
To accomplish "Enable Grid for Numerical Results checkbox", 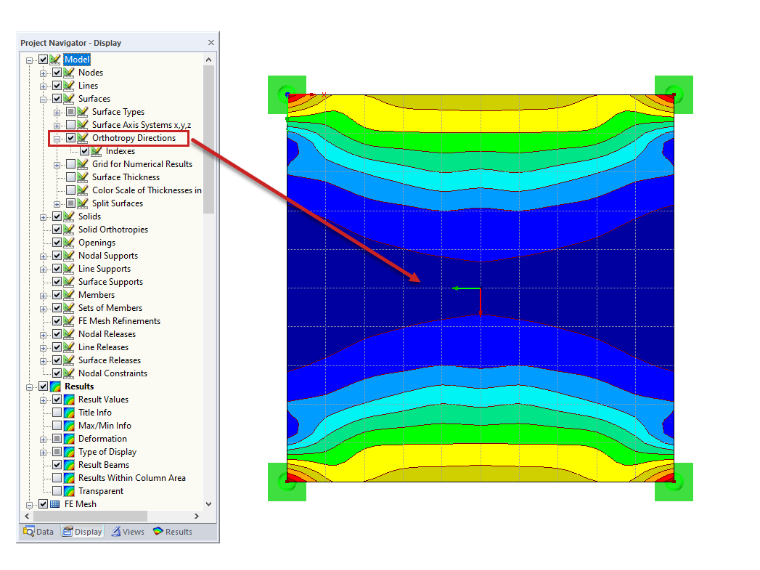I will (x=71, y=164).
